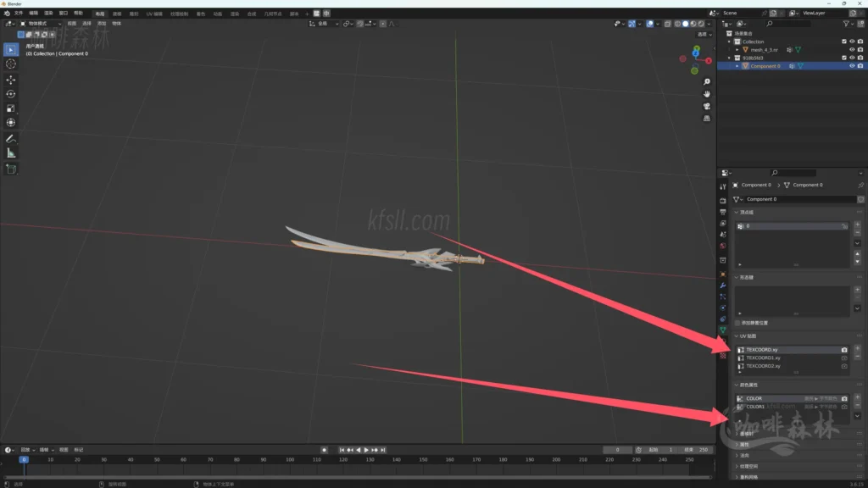Toggle camera view with the camera icon
This screenshot has height=488, width=868.
pyautogui.click(x=707, y=107)
